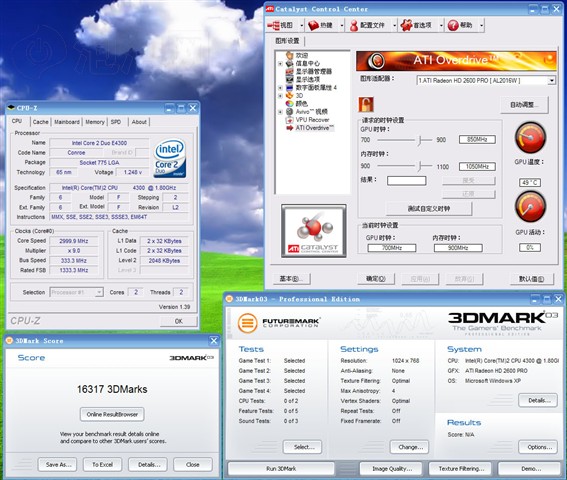Expand dropdown arrow beside 视图 toolbar item
Viewport: 567px width, 480px height.
point(302,25)
